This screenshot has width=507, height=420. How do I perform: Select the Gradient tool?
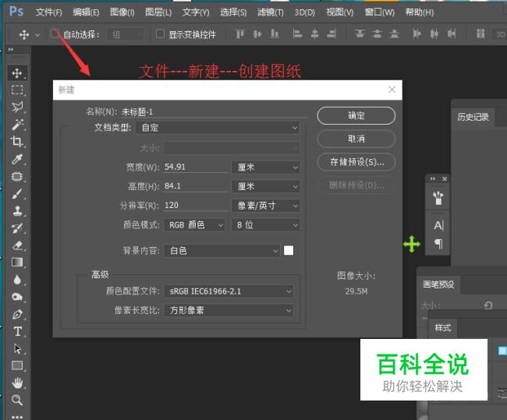pos(17,263)
